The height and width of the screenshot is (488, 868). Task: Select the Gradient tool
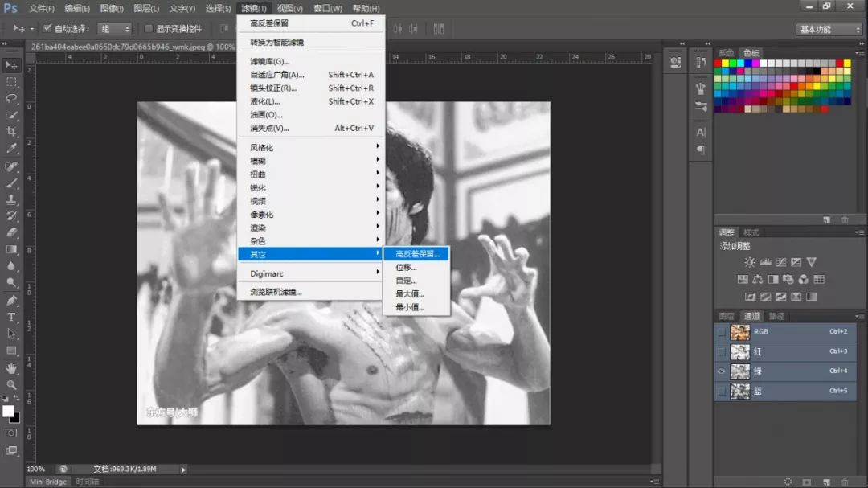click(x=11, y=249)
